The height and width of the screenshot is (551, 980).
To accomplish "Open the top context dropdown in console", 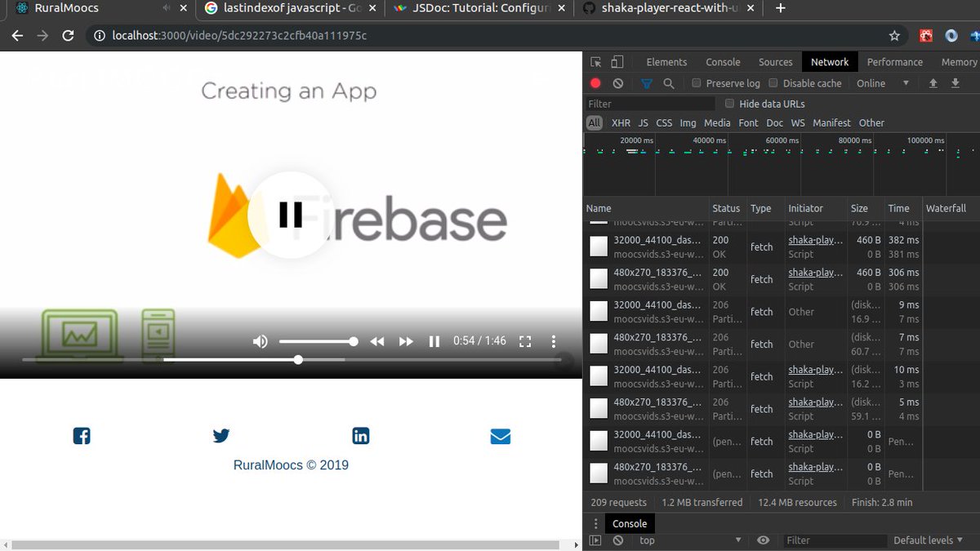I will point(690,540).
